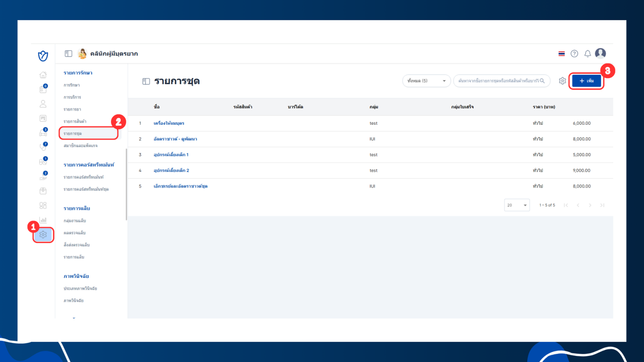The image size is (644, 362).
Task: Open the pills icon with badge 1
Action: (x=43, y=162)
